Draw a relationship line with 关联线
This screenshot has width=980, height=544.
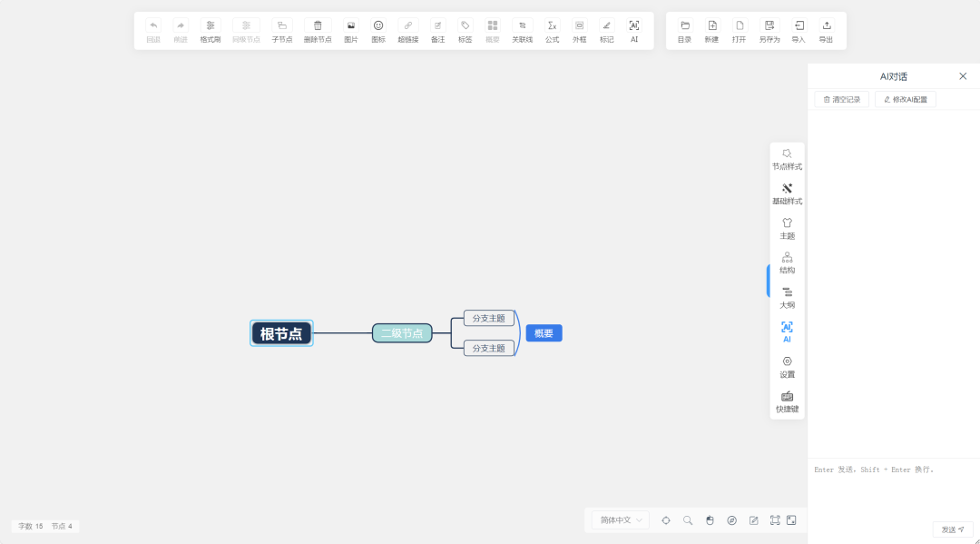coord(522,30)
